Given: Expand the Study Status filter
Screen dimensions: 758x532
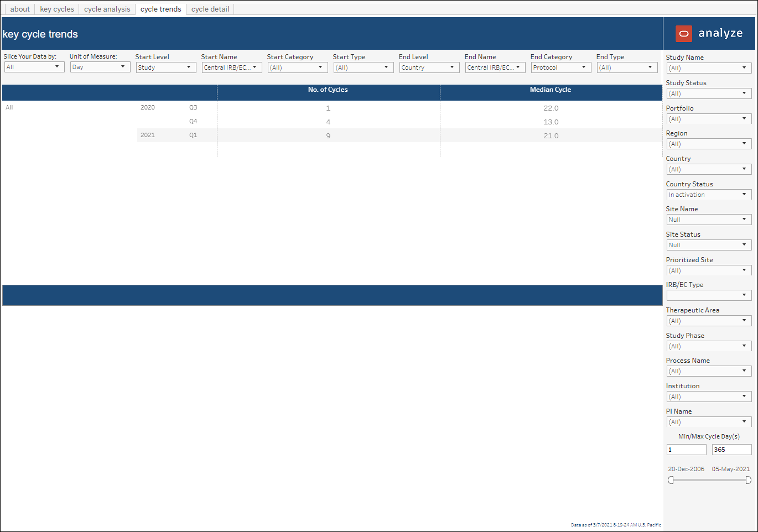Looking at the screenshot, I should (709, 93).
